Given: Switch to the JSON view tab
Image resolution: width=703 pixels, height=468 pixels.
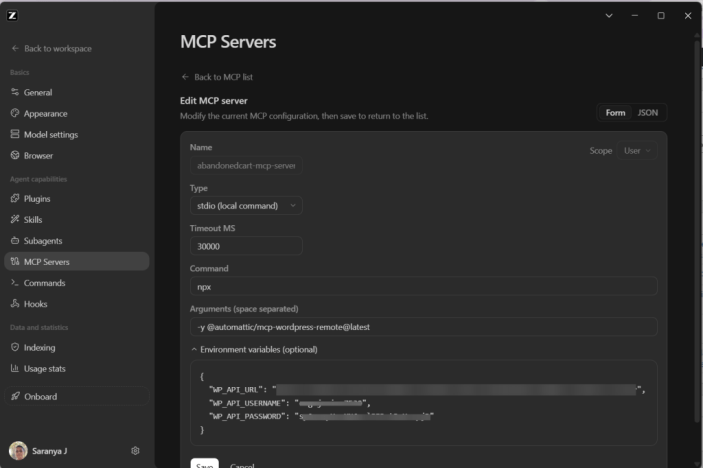Looking at the screenshot, I should [648, 113].
